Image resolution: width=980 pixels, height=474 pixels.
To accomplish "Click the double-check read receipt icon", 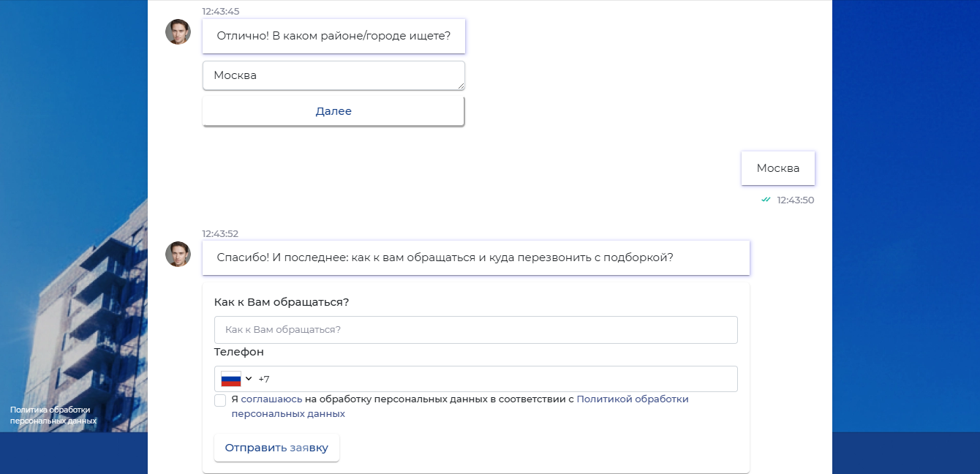I will tap(766, 200).
